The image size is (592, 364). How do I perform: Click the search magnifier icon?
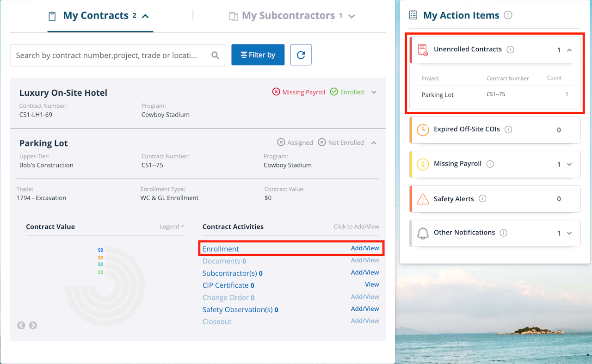[215, 56]
